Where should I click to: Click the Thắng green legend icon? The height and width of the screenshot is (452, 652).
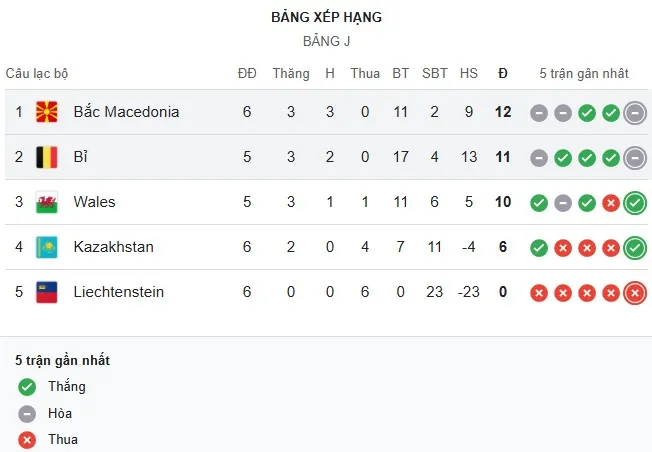coord(26,387)
